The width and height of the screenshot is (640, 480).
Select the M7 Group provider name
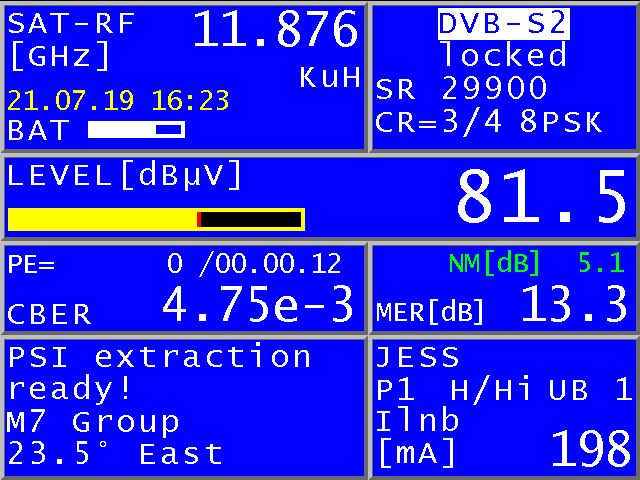(x=93, y=422)
